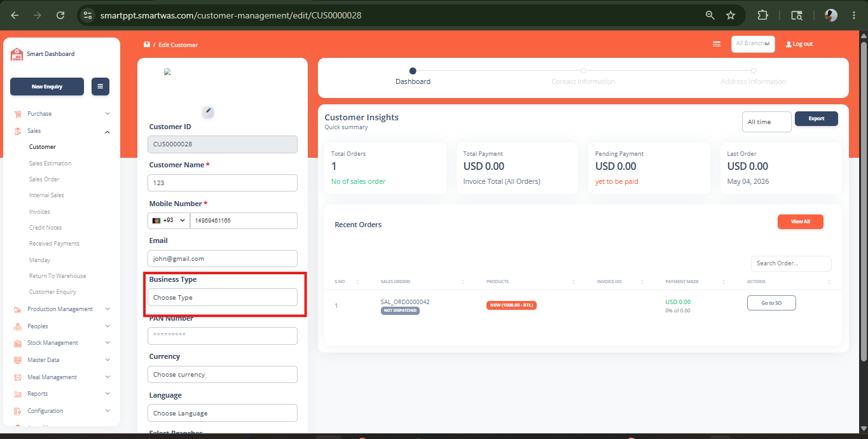The height and width of the screenshot is (439, 868).
Task: Click the View All button
Action: click(x=801, y=221)
